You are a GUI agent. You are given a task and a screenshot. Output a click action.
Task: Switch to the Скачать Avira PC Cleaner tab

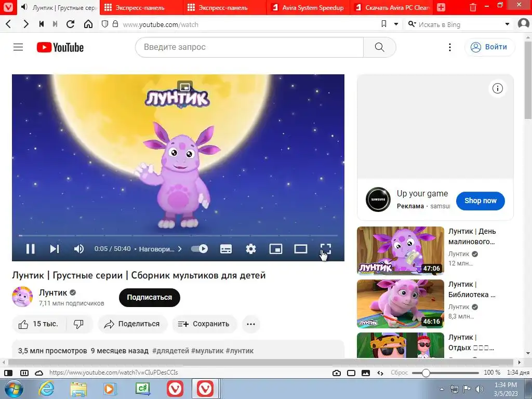tap(391, 7)
